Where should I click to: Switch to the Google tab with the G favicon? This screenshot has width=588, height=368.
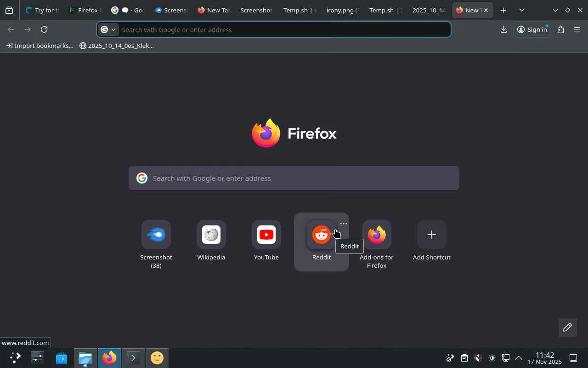(x=127, y=10)
